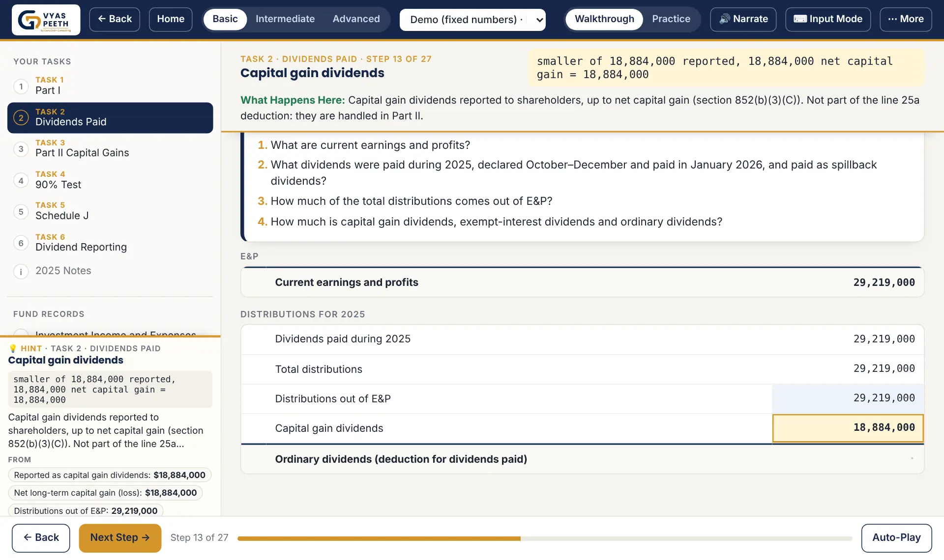Click the Task 5 number circle icon
944x560 pixels.
(x=21, y=212)
